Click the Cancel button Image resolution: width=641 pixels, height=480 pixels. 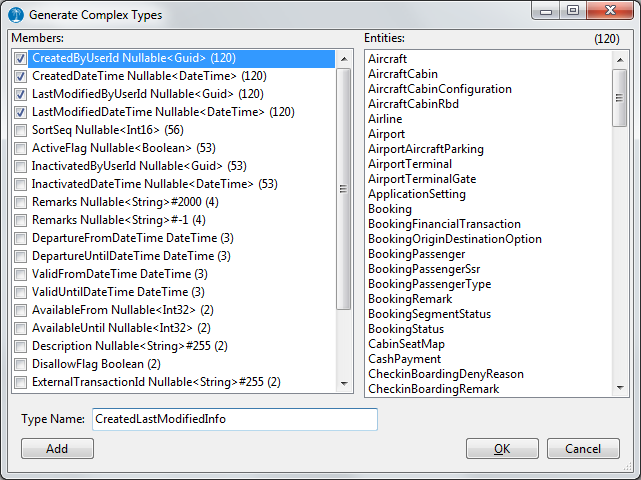(583, 449)
